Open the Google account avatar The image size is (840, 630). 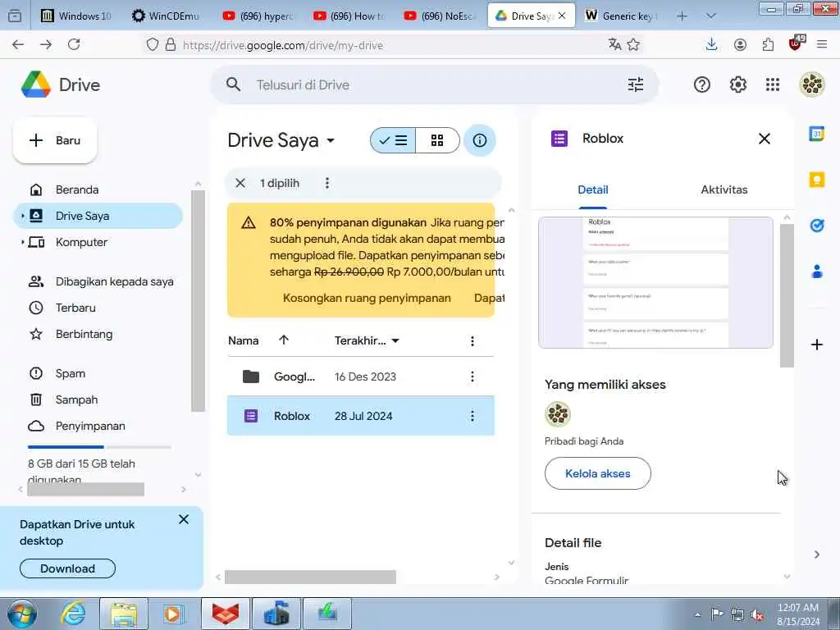tap(812, 84)
